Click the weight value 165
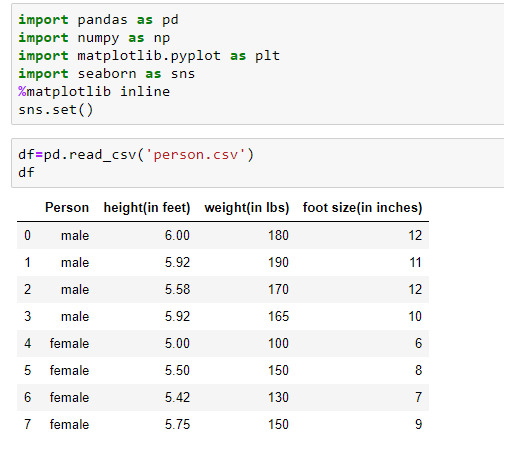The height and width of the screenshot is (458, 506). click(x=278, y=316)
